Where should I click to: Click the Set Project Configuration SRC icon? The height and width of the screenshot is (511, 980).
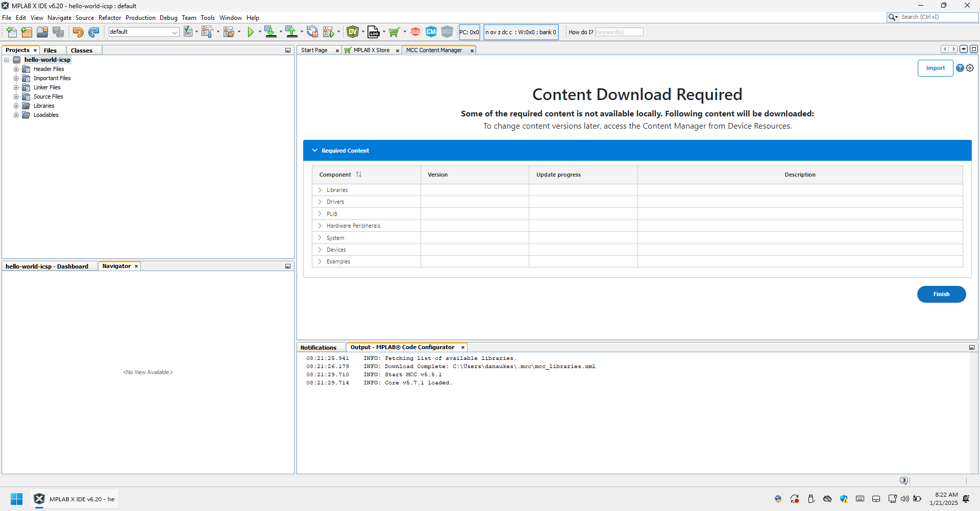(x=188, y=32)
